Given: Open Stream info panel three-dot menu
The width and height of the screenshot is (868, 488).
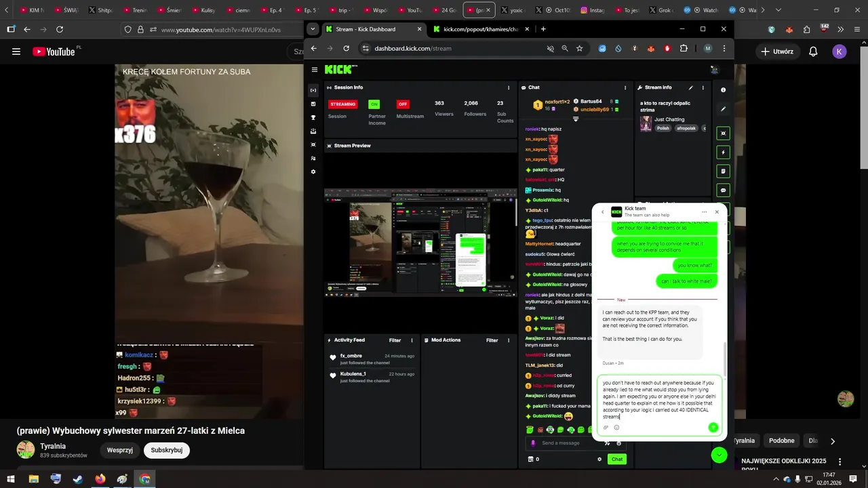Looking at the screenshot, I should (x=703, y=87).
